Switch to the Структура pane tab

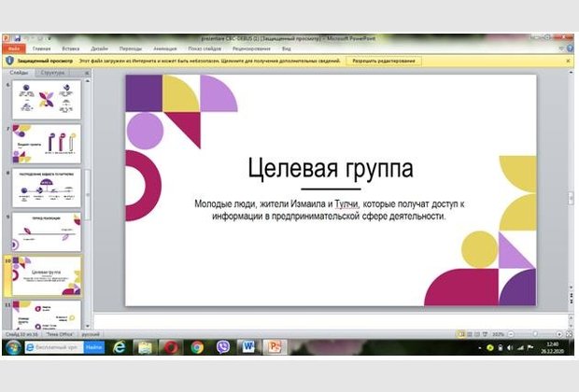(53, 72)
